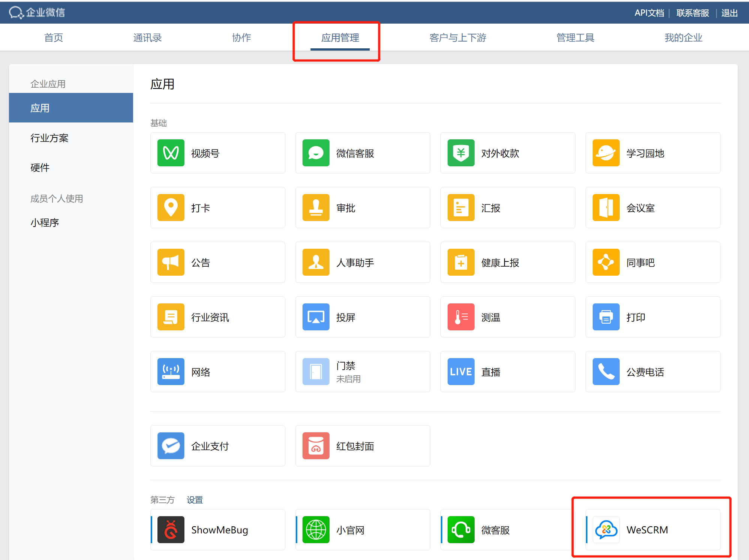Click the 公费电话 label text
This screenshot has width=749, height=560.
[x=645, y=372]
